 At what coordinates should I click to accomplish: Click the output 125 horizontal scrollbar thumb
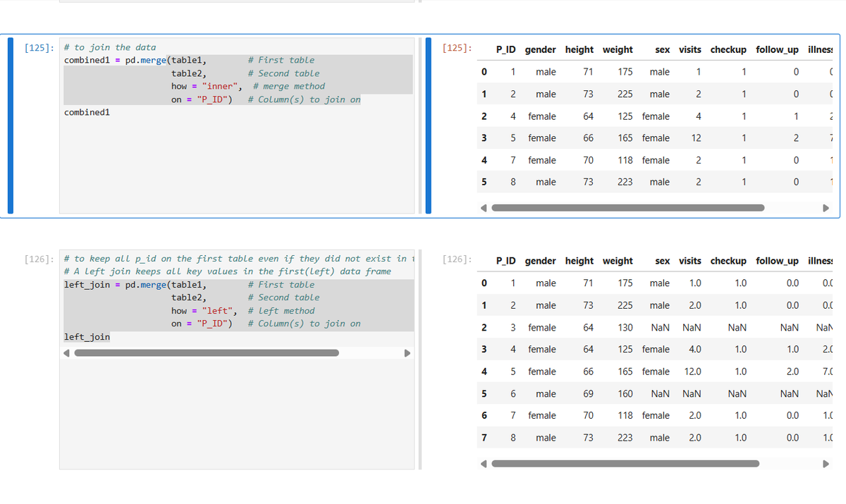pos(627,208)
